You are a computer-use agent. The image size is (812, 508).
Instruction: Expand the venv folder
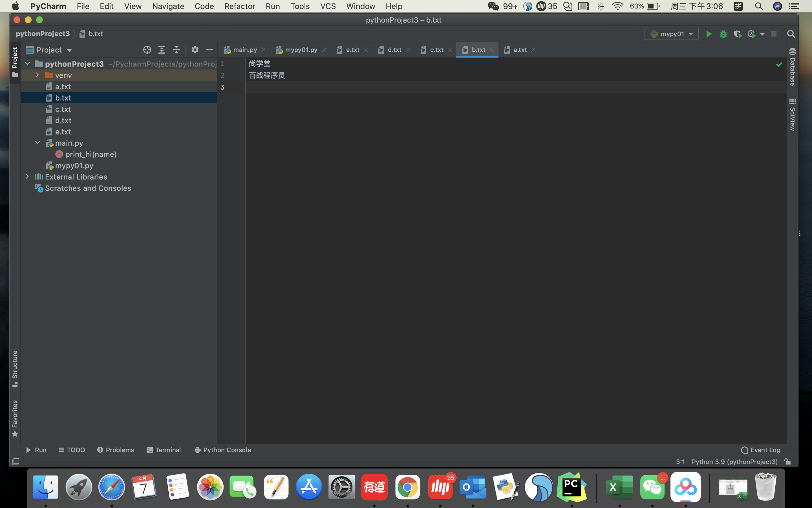coord(37,75)
